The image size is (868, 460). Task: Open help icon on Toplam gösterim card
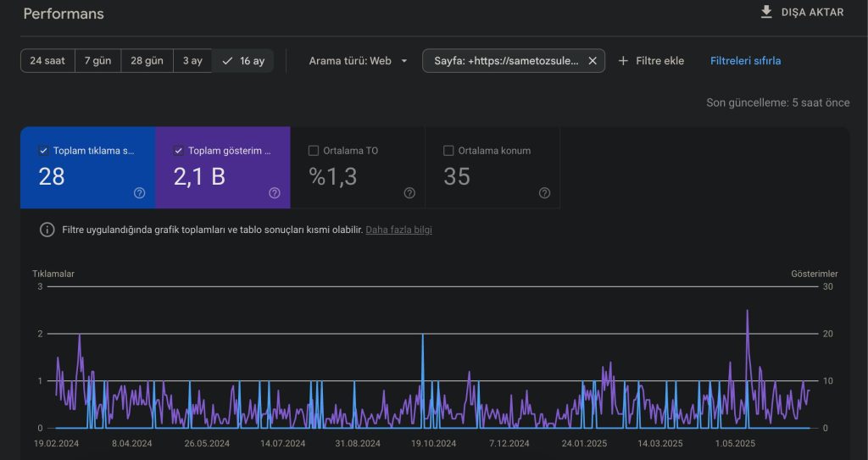[275, 193]
